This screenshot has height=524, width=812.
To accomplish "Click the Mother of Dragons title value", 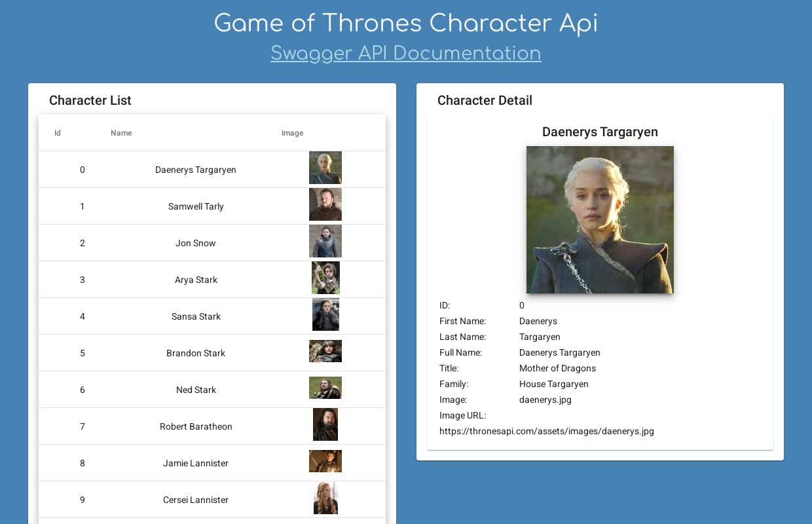I will (x=557, y=368).
